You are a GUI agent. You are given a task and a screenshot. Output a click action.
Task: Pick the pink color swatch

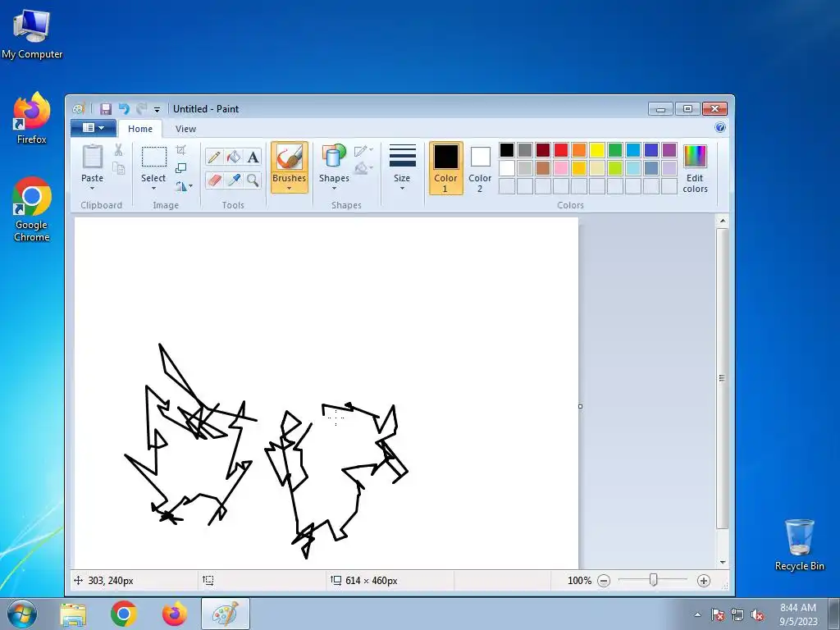point(561,168)
